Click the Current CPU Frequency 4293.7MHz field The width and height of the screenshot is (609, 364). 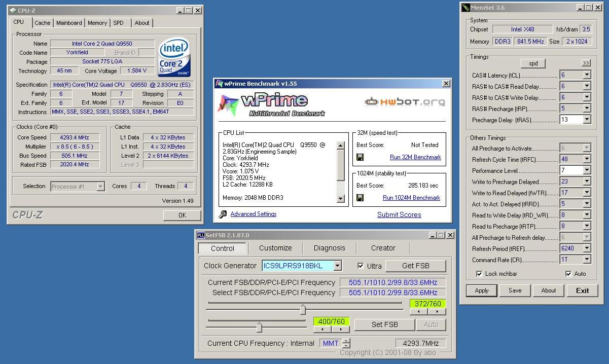pyautogui.click(x=421, y=343)
